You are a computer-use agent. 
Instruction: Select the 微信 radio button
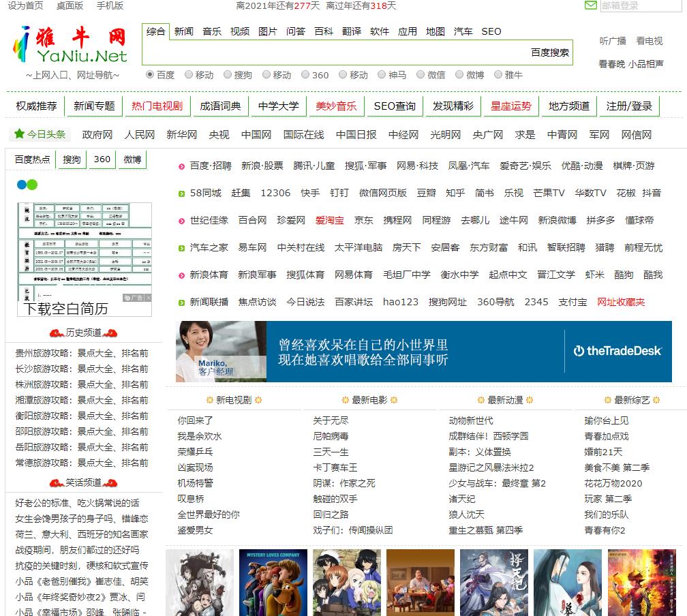(x=421, y=74)
